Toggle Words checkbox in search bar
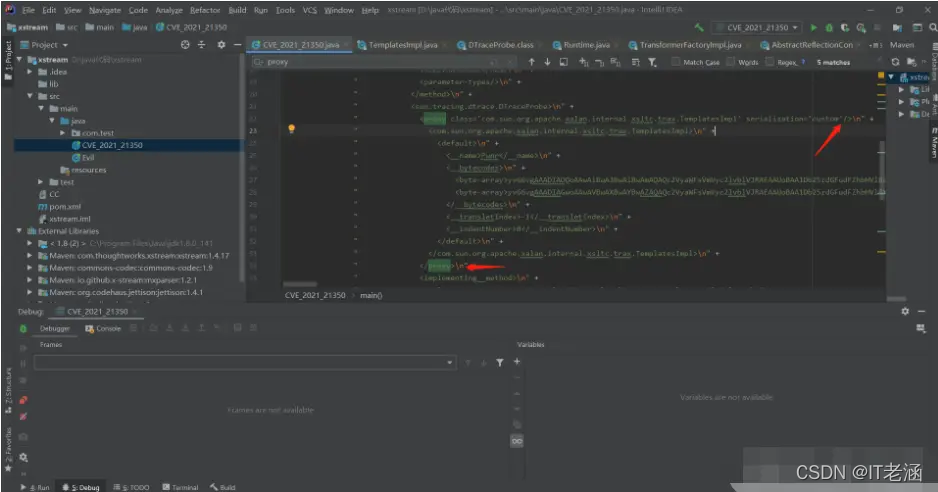938x492 pixels. [x=730, y=62]
